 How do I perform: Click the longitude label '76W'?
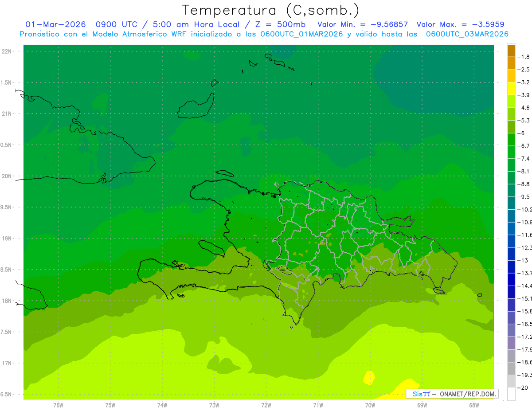click(58, 405)
